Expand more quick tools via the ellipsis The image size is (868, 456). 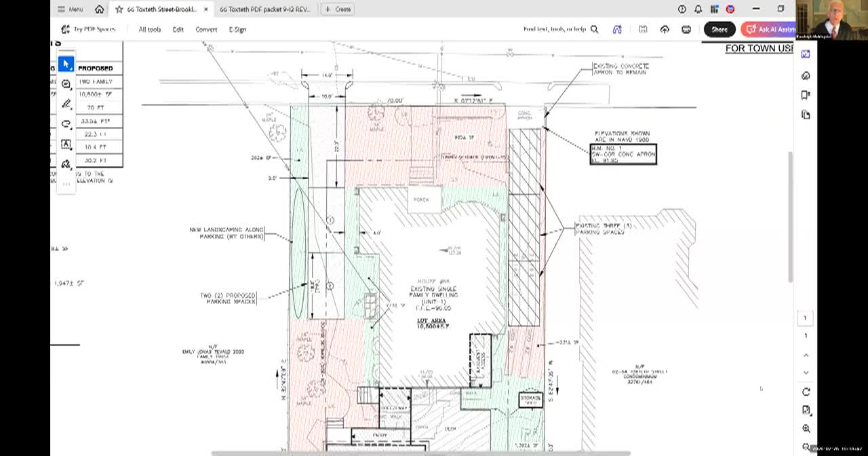[66, 182]
